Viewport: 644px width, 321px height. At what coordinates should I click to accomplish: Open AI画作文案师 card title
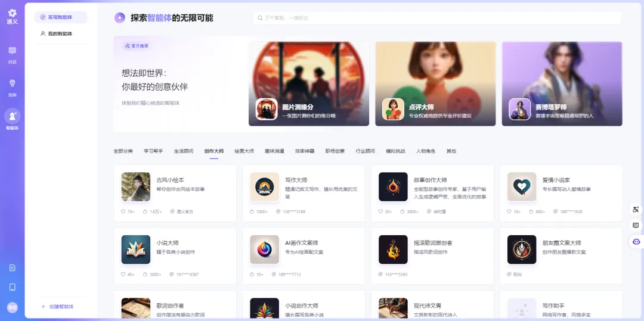pos(302,243)
